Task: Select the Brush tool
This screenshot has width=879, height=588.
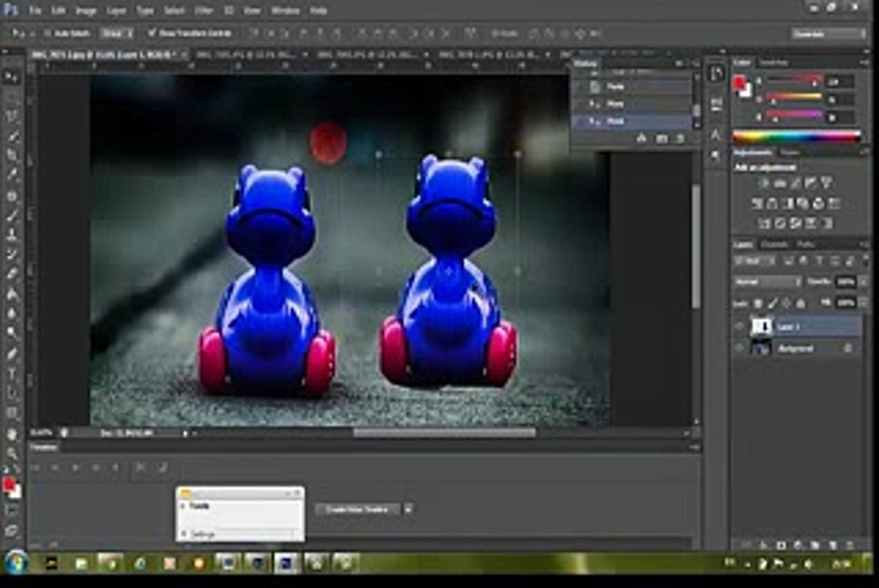Action: [11, 216]
